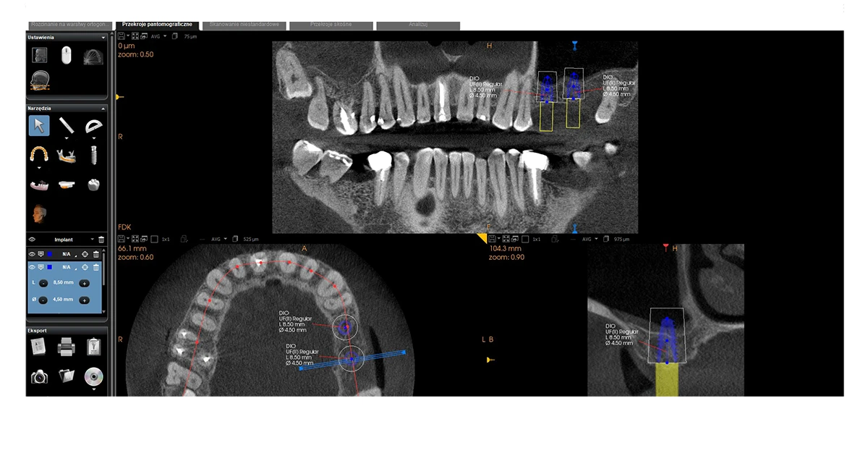Fit panoramic view to window icon

click(135, 36)
